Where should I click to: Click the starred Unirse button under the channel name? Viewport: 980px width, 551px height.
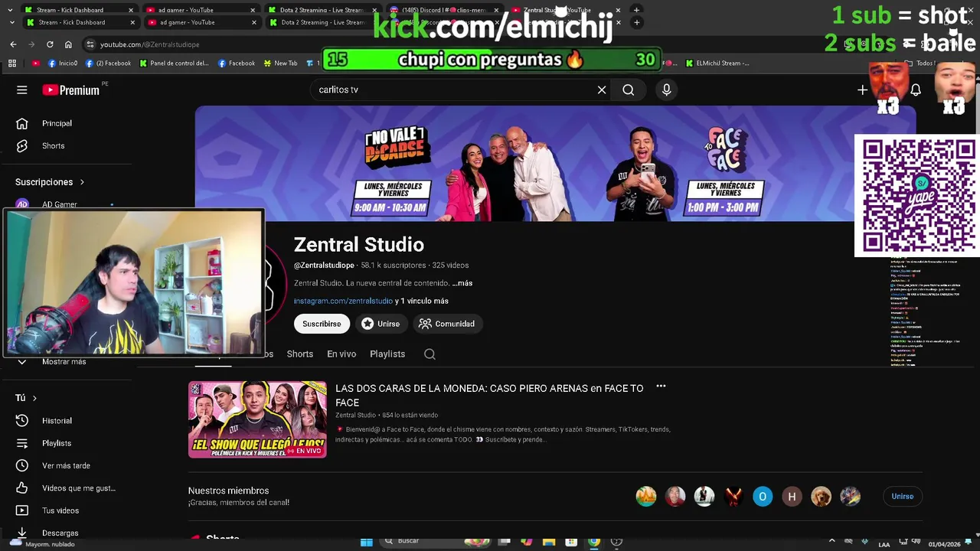tap(381, 324)
